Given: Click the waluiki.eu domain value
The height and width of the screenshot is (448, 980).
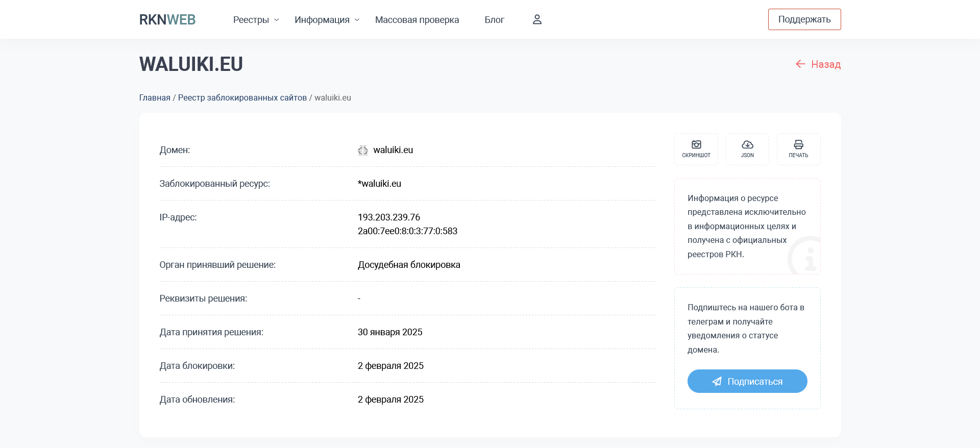Looking at the screenshot, I should 393,150.
